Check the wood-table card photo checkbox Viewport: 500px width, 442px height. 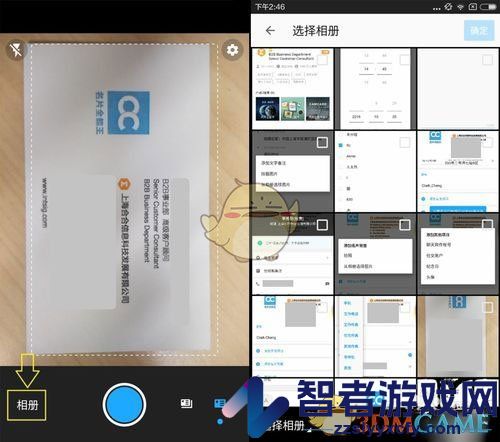[487, 307]
